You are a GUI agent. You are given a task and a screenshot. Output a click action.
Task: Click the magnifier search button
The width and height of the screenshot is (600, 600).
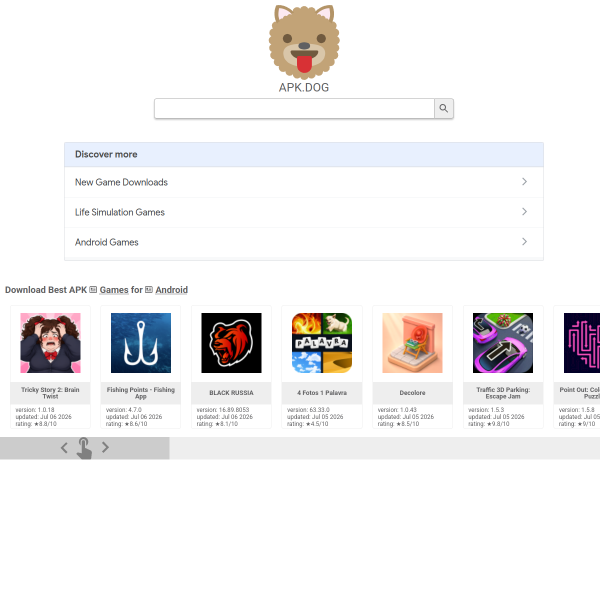point(443,108)
